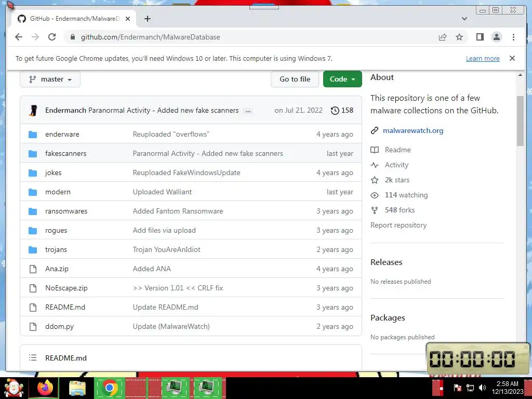Open the jokes folder
Viewport: 532px width, 399px height.
click(x=54, y=172)
